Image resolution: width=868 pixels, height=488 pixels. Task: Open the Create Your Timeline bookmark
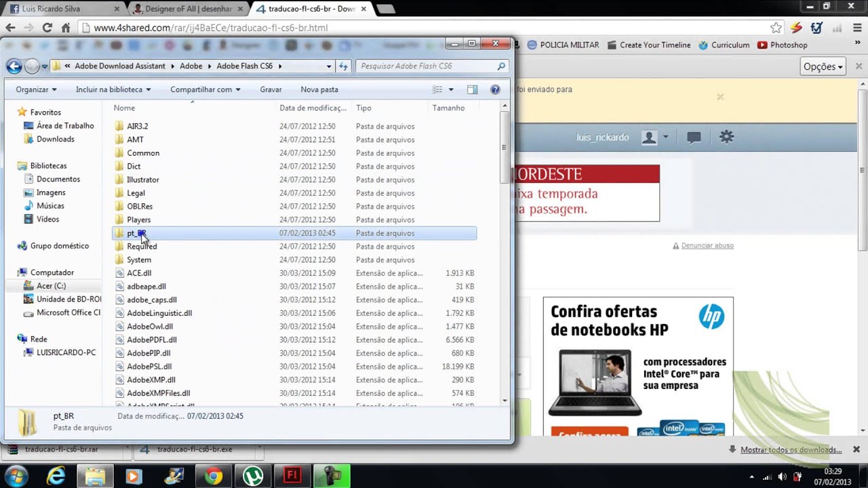coord(649,45)
